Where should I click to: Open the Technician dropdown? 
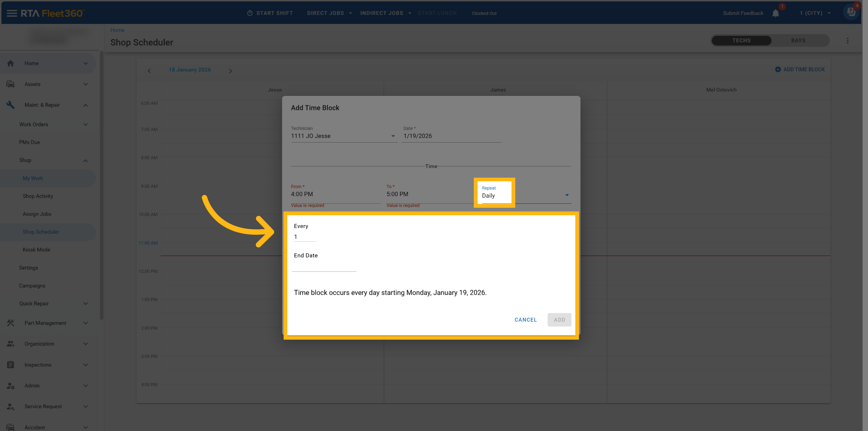click(x=344, y=136)
